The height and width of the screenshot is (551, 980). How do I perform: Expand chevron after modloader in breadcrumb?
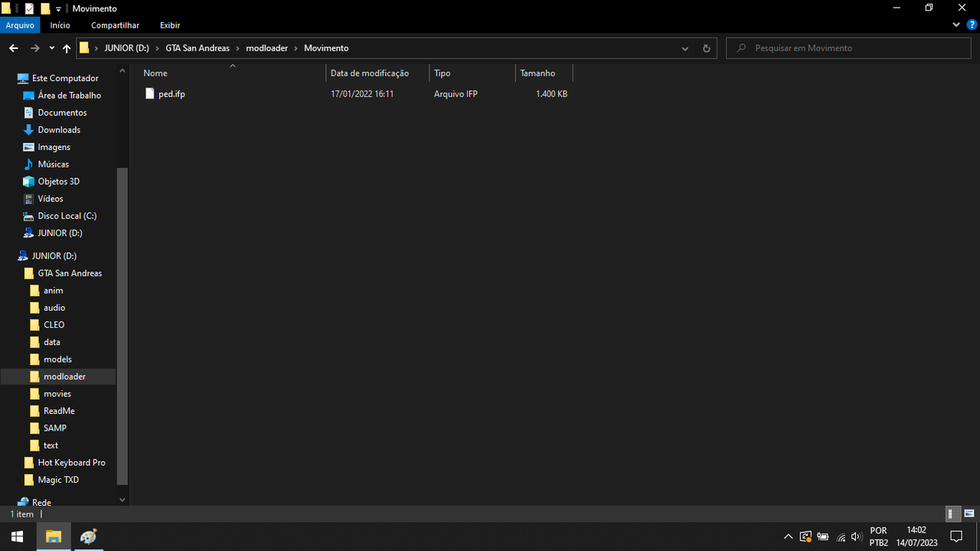(296, 48)
